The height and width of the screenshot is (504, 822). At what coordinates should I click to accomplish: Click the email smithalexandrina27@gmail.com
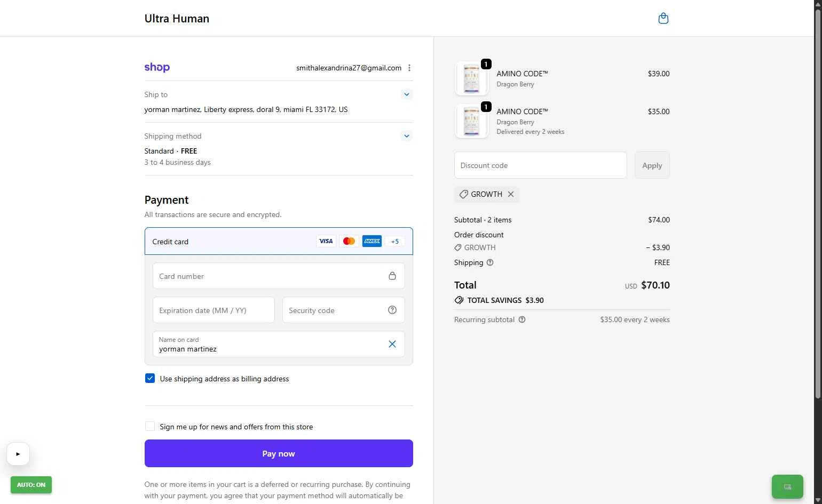click(x=349, y=68)
